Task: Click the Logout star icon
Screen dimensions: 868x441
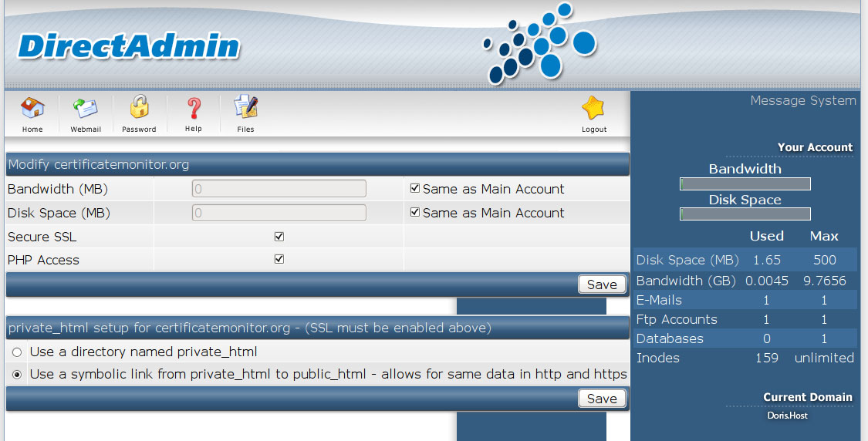Action: click(x=593, y=107)
